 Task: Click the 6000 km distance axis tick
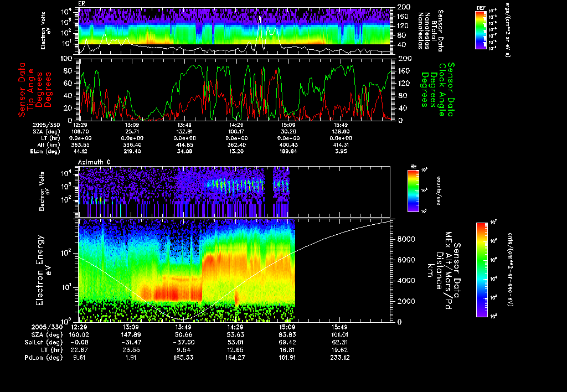pos(406,260)
